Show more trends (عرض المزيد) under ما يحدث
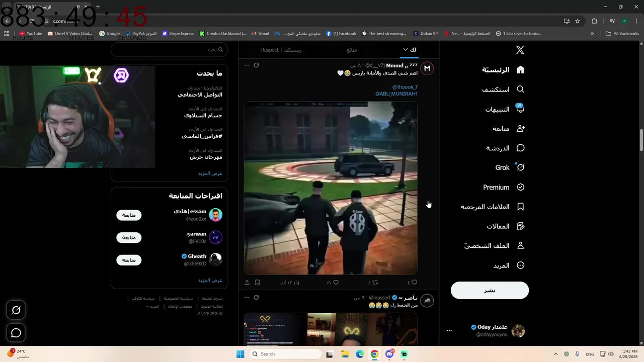Image resolution: width=644 pixels, height=362 pixels. pos(210,173)
